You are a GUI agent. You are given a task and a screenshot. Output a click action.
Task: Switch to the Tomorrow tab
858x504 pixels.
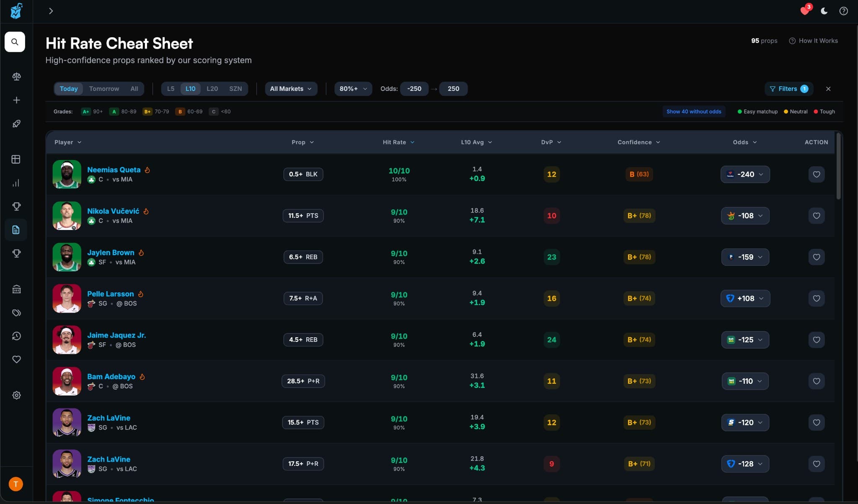click(104, 89)
